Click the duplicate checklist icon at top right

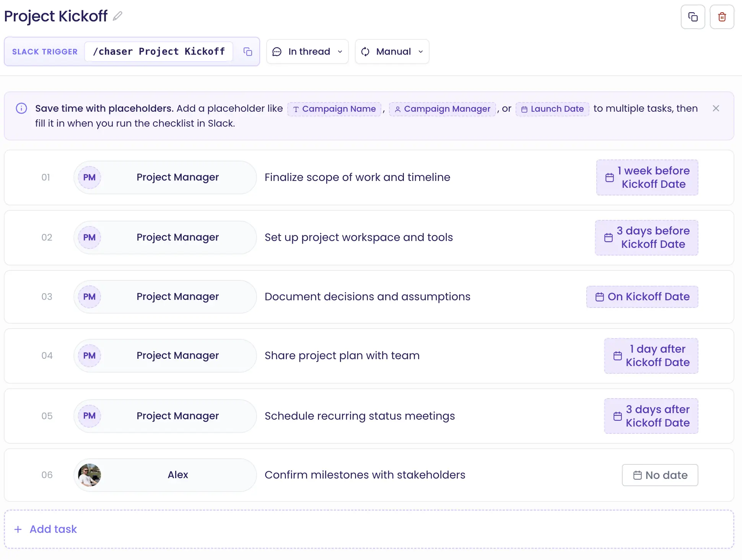click(693, 17)
